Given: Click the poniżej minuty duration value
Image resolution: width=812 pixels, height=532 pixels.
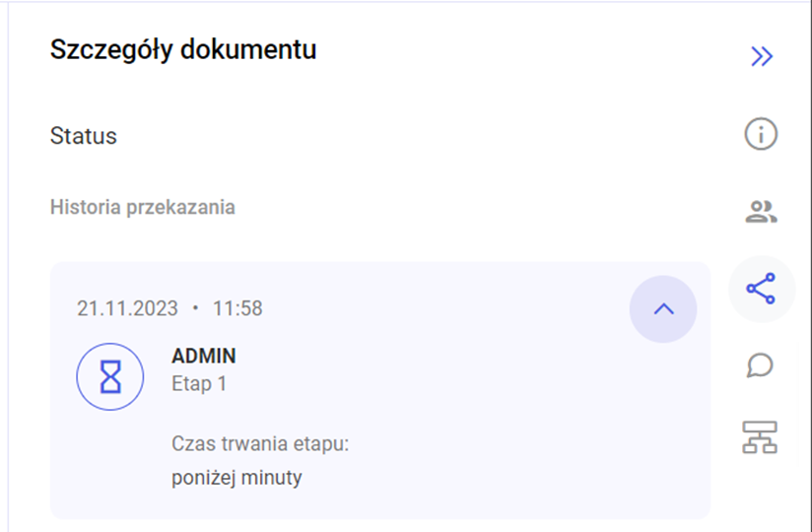Looking at the screenshot, I should (x=237, y=477).
